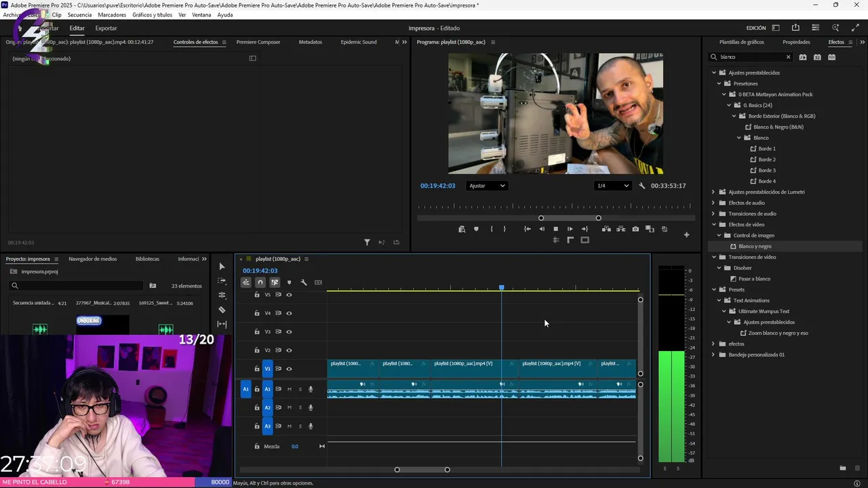Expand Bandeja personalizada 01 folder
The width and height of the screenshot is (868, 488).
[x=713, y=354]
